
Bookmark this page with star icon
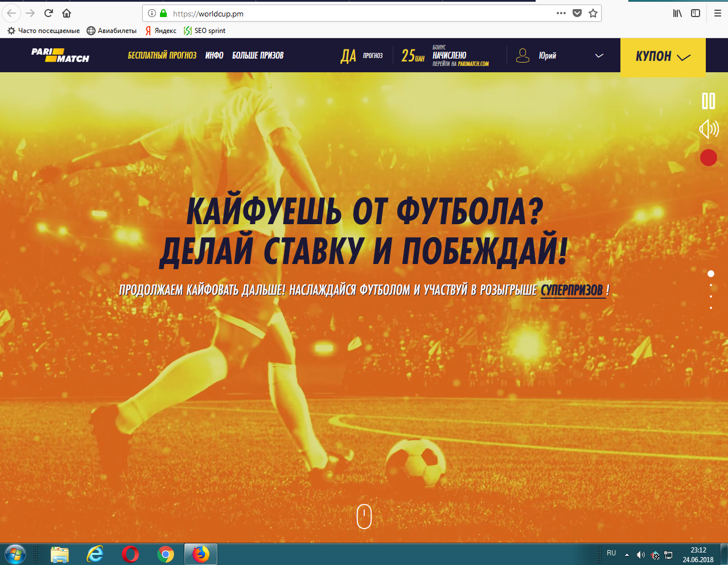(593, 13)
